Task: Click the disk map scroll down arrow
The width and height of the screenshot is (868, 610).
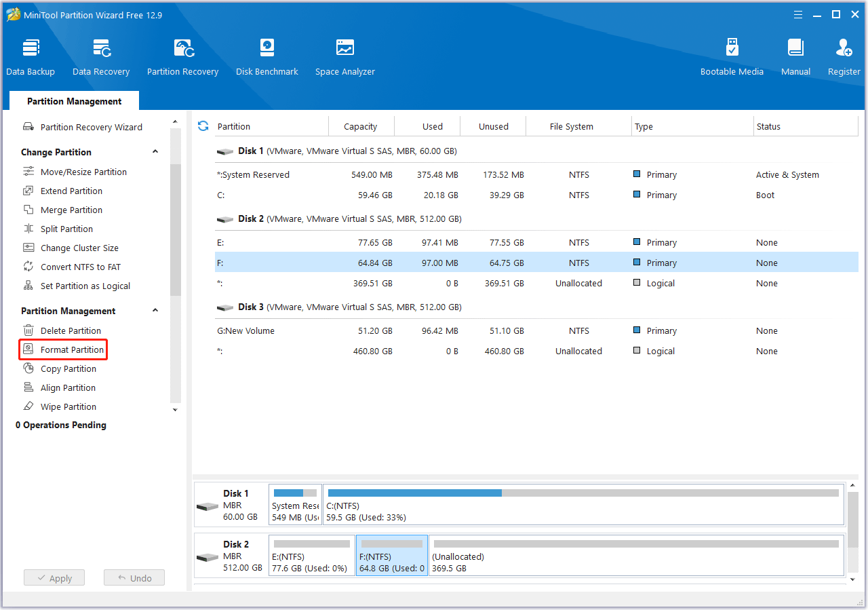Action: tap(853, 579)
